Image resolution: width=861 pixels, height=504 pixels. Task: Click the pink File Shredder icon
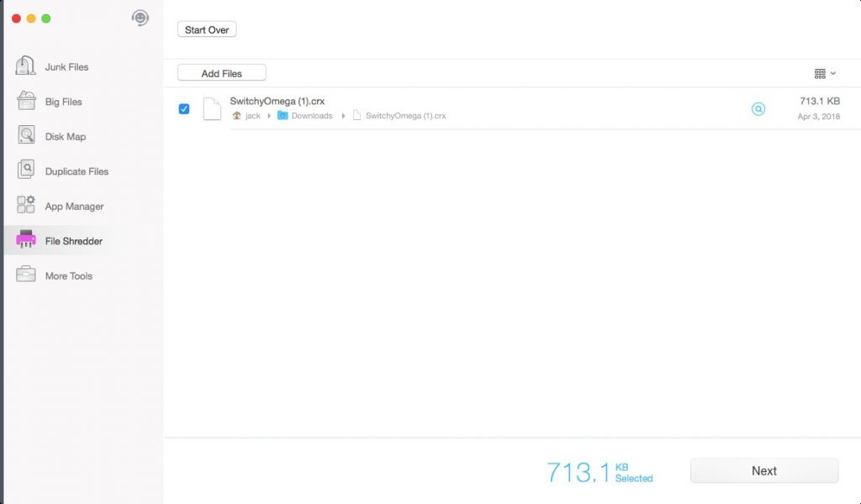tap(25, 240)
